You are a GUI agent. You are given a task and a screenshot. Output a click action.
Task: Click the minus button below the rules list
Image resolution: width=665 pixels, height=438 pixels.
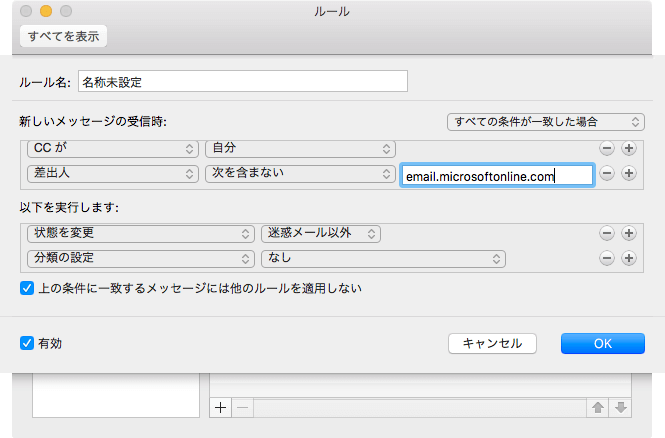coord(243,408)
